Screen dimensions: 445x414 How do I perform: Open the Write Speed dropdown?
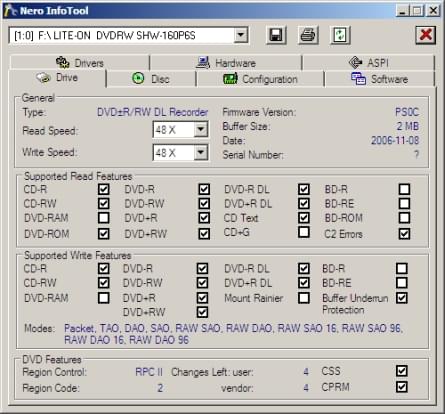coord(201,152)
